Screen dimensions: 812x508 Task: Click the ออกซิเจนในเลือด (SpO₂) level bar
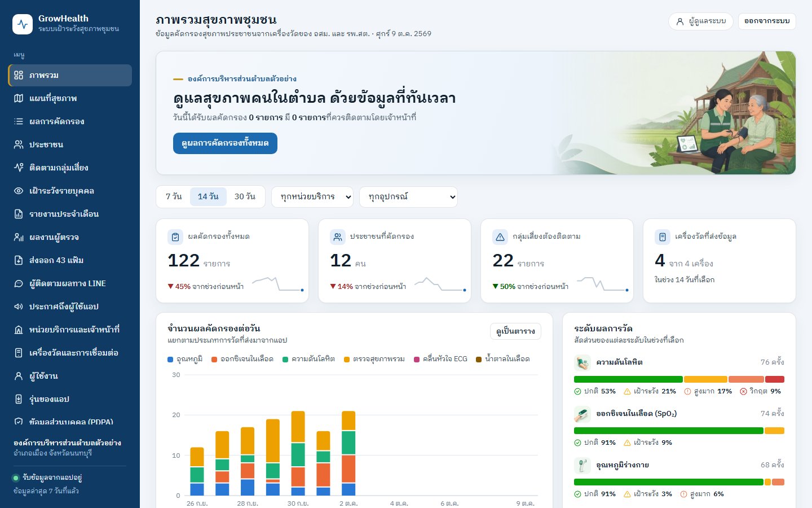679,431
